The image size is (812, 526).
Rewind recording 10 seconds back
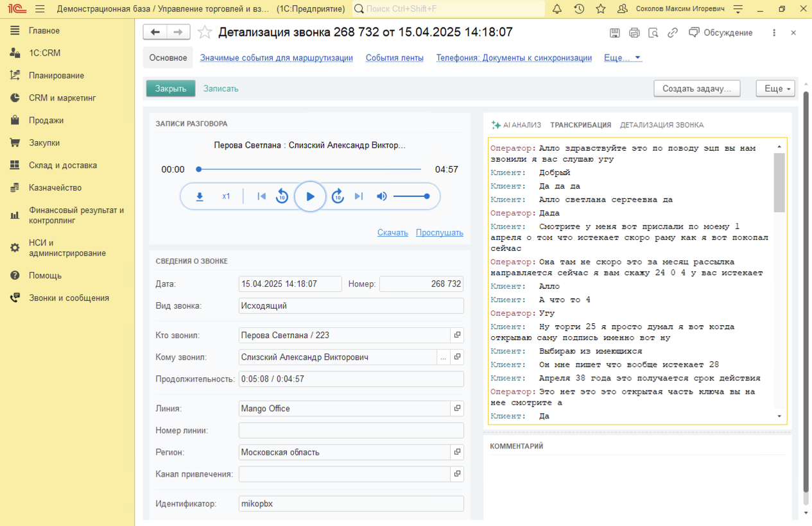tap(282, 196)
